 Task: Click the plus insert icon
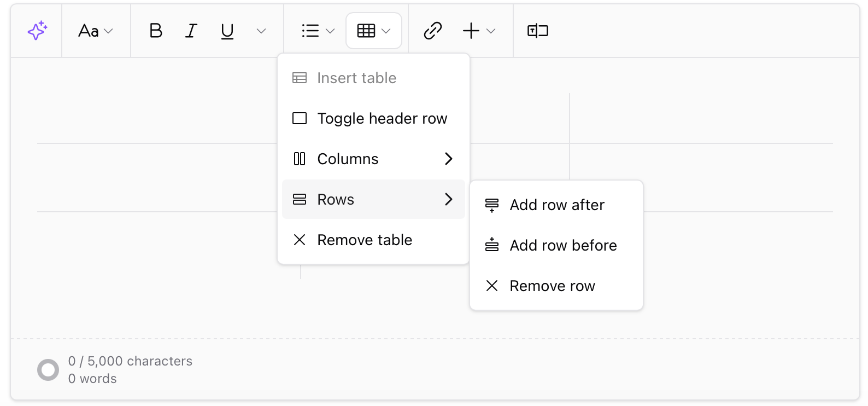pyautogui.click(x=471, y=31)
